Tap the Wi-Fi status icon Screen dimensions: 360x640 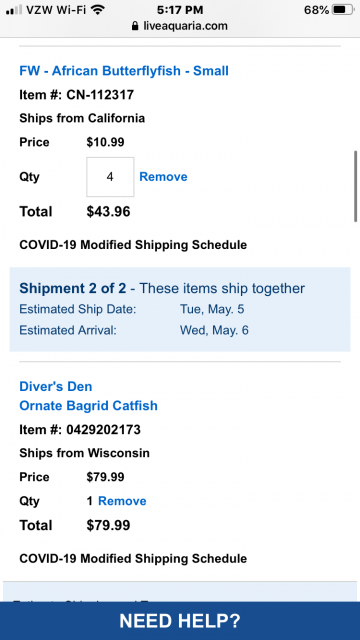[x=97, y=10]
